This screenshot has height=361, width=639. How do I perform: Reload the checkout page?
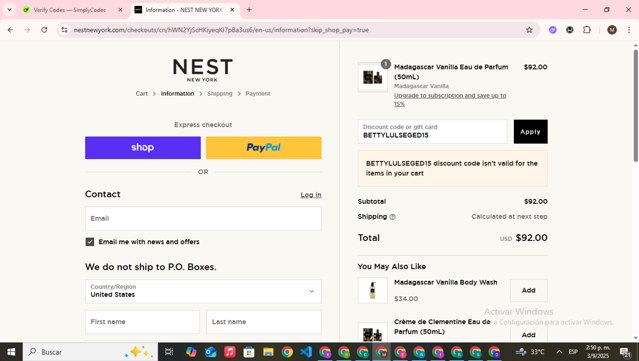click(44, 30)
